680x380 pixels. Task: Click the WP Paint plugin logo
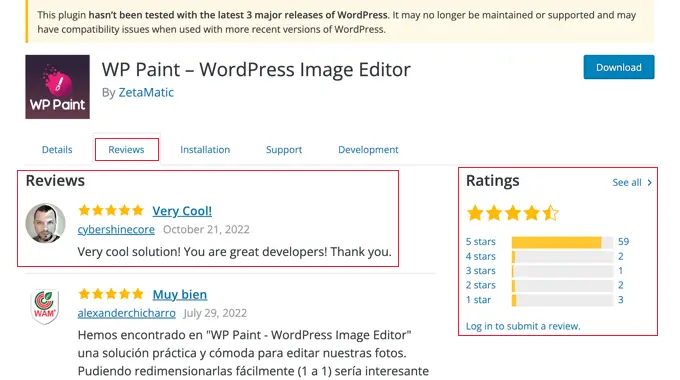pos(57,87)
